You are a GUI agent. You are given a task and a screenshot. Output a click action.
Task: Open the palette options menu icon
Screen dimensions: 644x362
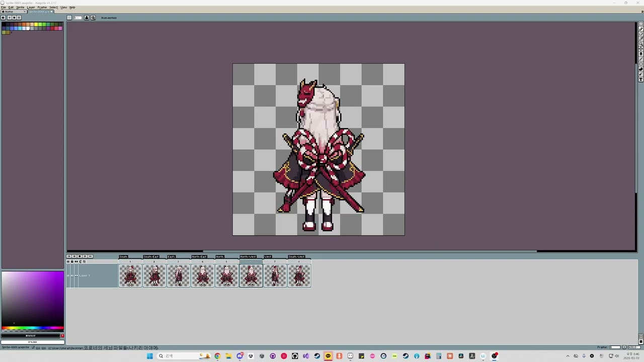(19, 18)
